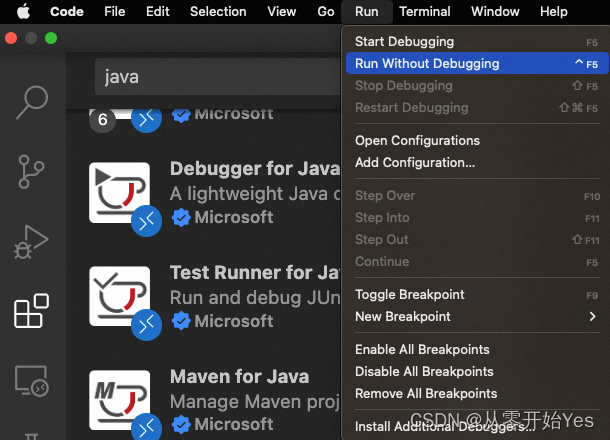The image size is (610, 440).
Task: Open the Remote Explorer view
Action: 32,380
